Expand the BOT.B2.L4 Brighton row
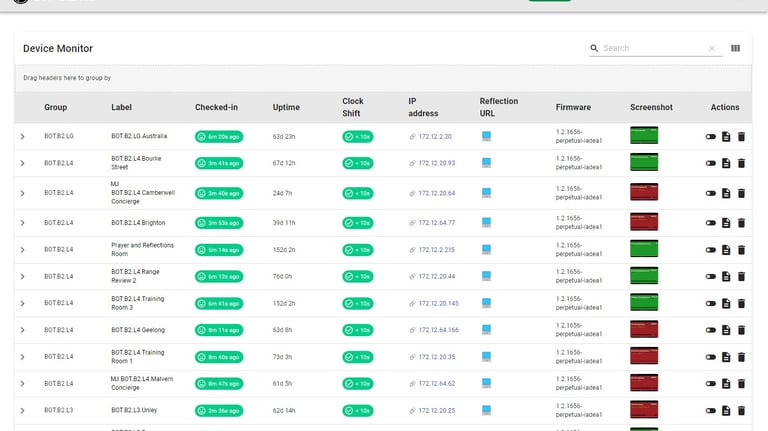Viewport: 768px width, 431px height. [23, 223]
